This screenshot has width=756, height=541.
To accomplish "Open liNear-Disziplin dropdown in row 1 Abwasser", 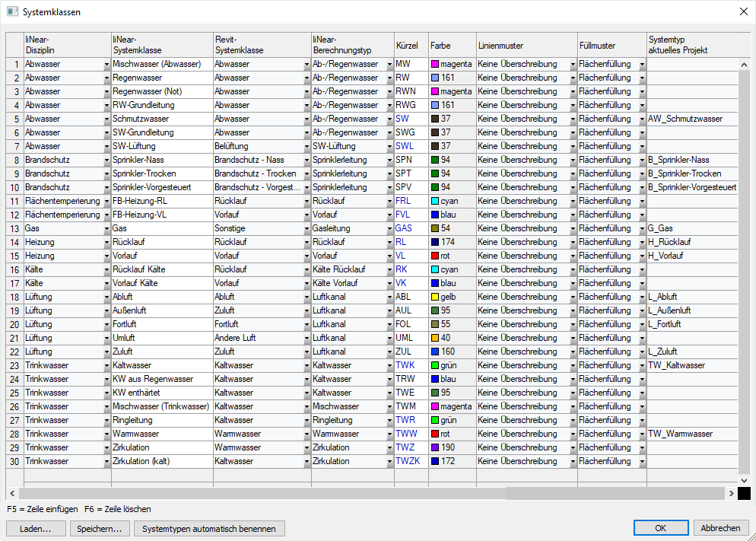I will coord(106,64).
